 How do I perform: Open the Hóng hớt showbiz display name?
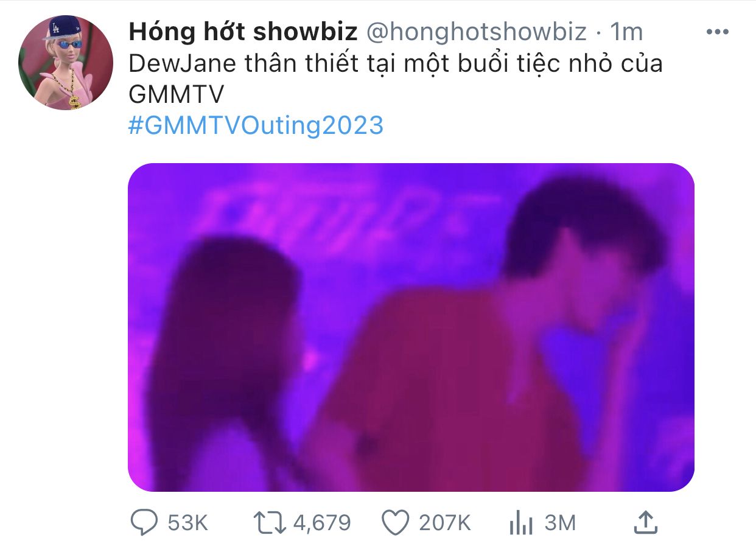(x=243, y=32)
